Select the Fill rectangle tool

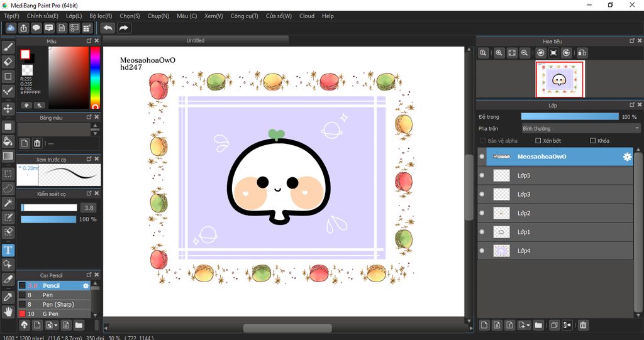8,127
